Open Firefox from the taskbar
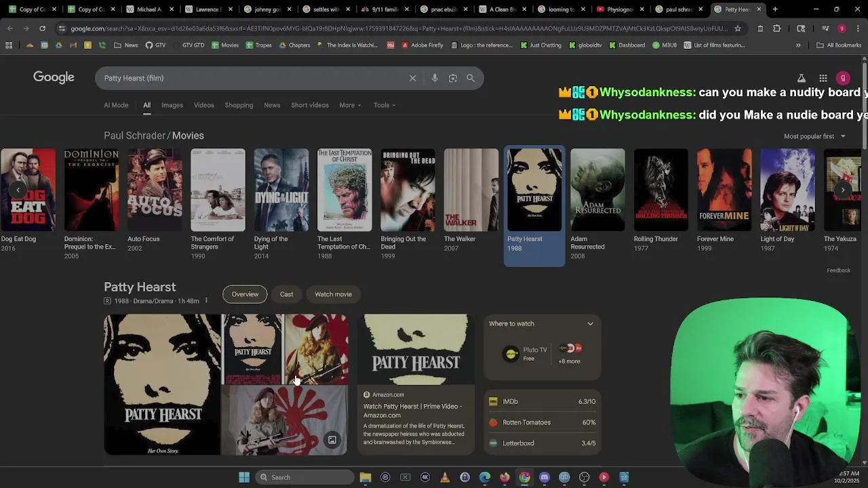Screen dimensions: 868x488 click(505, 477)
